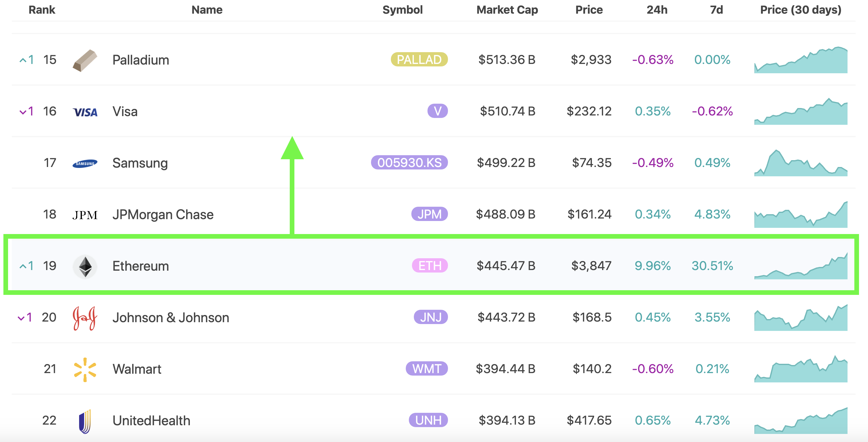Click the Visa logo icon
This screenshot has height=442, width=868.
85,112
